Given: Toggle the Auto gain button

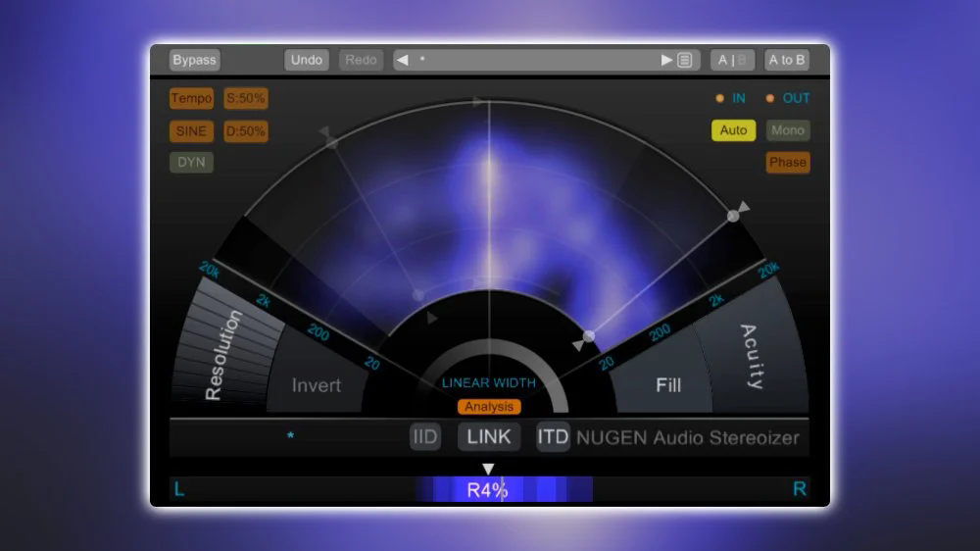Looking at the screenshot, I should [x=733, y=130].
